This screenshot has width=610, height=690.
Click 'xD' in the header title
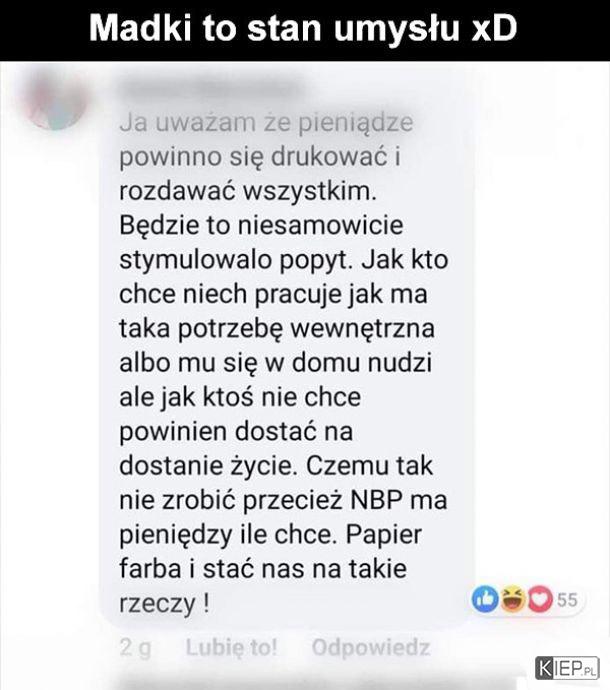click(x=494, y=29)
